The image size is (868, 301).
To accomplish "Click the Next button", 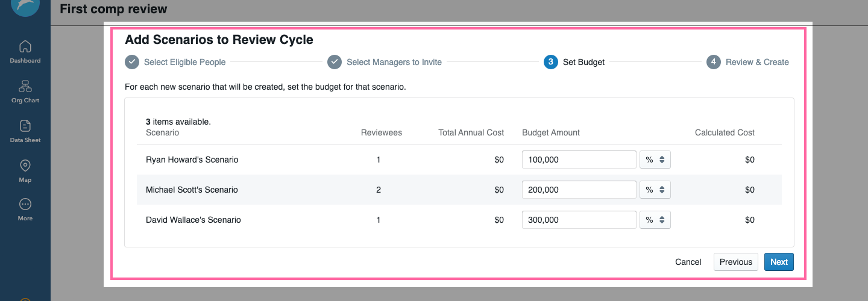I will click(779, 262).
